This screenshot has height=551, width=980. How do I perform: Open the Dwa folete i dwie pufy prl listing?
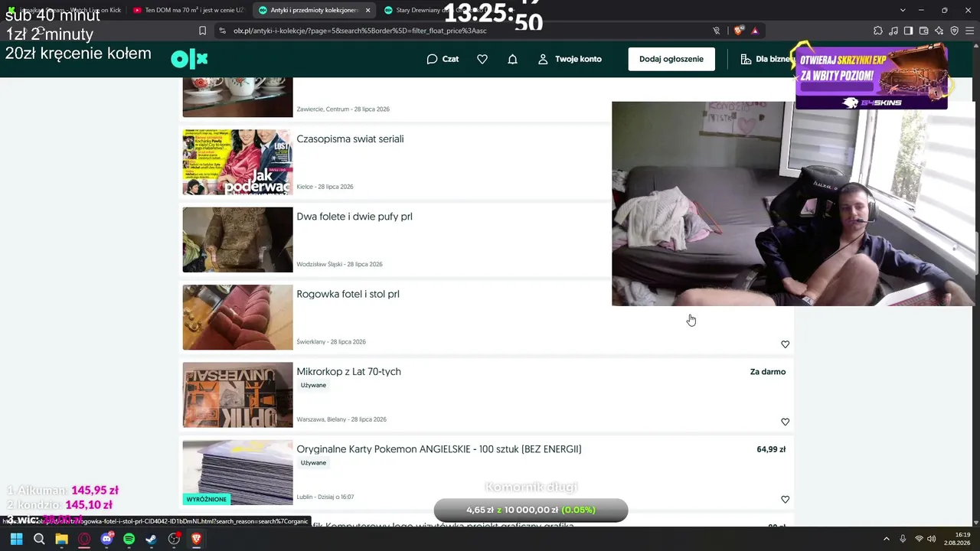pyautogui.click(x=354, y=217)
